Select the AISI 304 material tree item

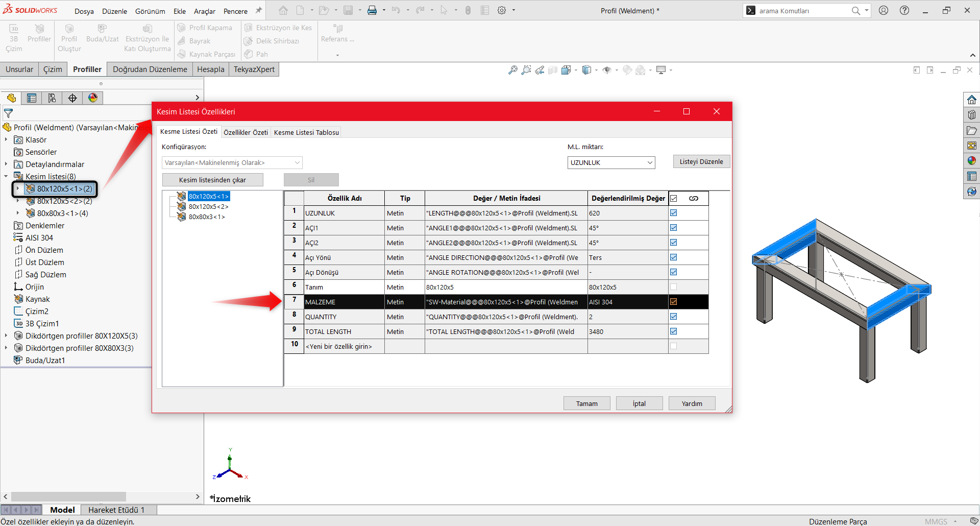pyautogui.click(x=39, y=237)
